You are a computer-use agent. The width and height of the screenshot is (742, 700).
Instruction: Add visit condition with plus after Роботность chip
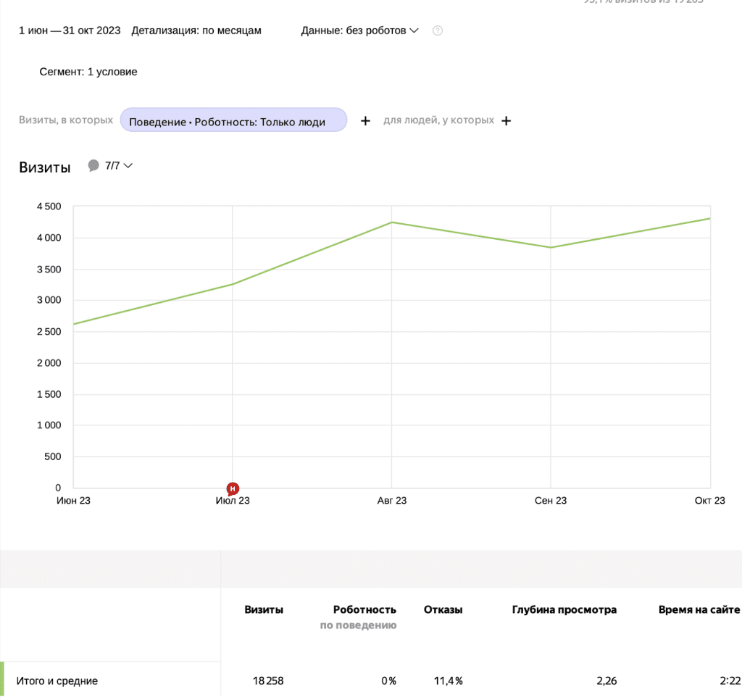click(365, 120)
